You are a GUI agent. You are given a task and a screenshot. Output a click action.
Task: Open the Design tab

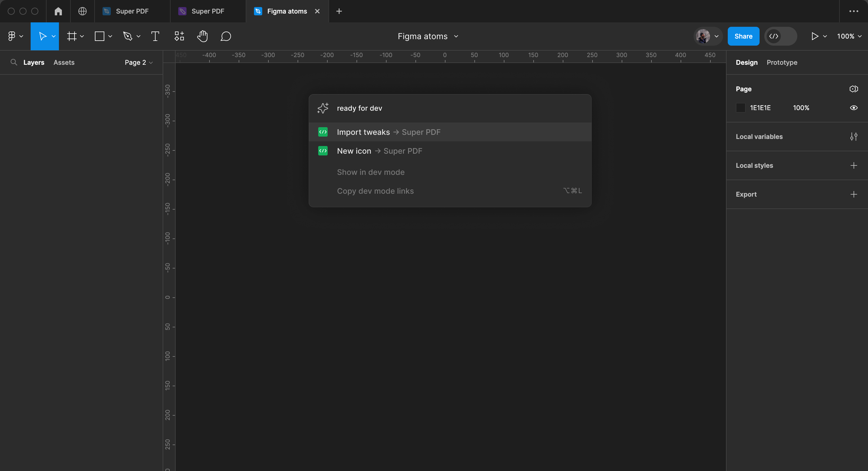pyautogui.click(x=747, y=62)
